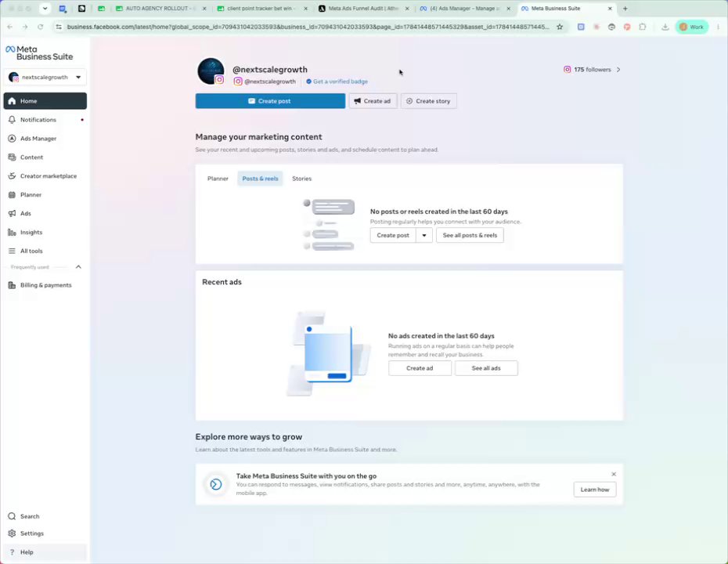Image resolution: width=728 pixels, height=564 pixels.
Task: Click Create ad button near profile header
Action: tap(373, 101)
